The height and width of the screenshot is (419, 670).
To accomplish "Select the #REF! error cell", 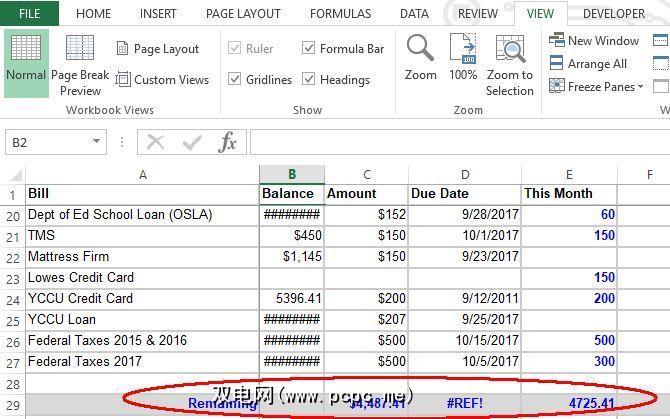I will pos(465,403).
